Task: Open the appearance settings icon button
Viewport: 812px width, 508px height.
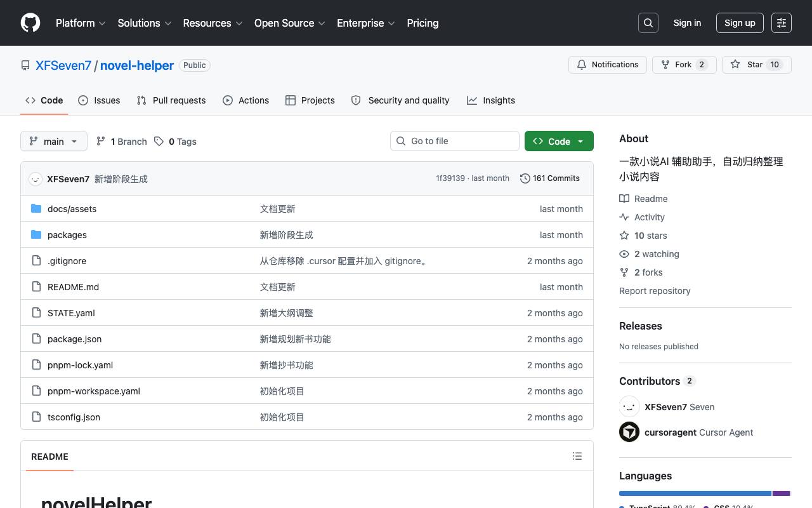Action: [x=782, y=23]
